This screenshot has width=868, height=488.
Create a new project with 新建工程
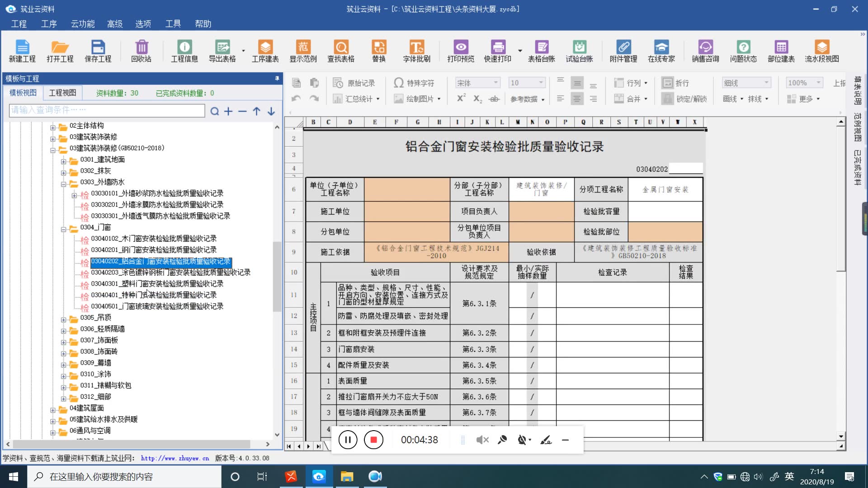pos(23,51)
